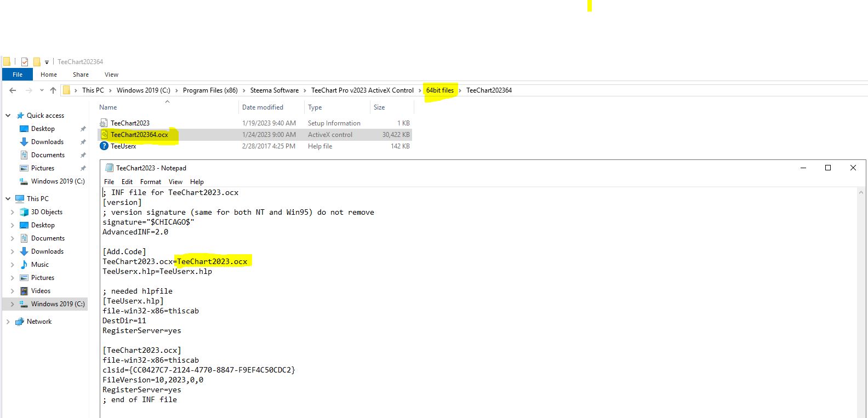Open the View ribbon tab in Explorer
Image resolution: width=868 pixels, height=418 pixels.
coord(111,75)
